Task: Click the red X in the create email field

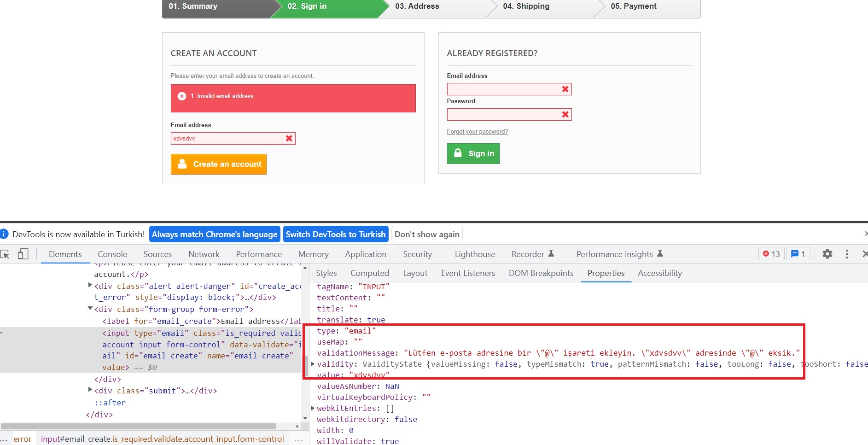Action: 289,138
